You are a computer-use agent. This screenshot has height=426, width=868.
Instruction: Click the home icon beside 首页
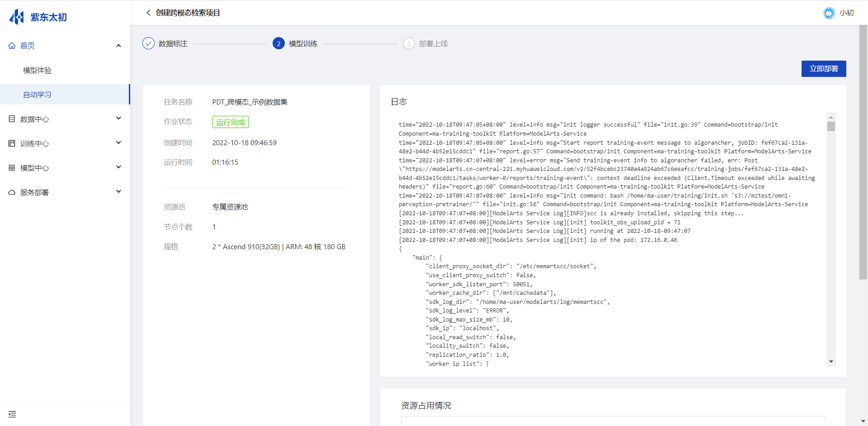pyautogui.click(x=12, y=45)
